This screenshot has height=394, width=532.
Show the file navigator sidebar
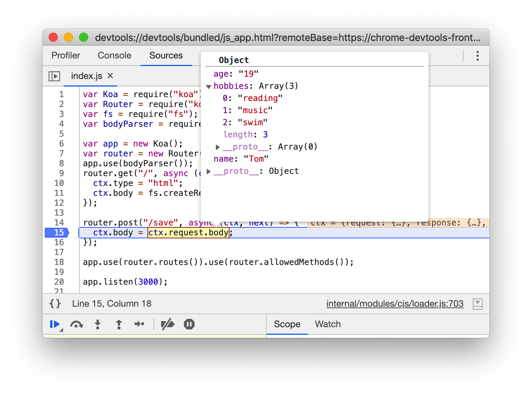(x=54, y=76)
